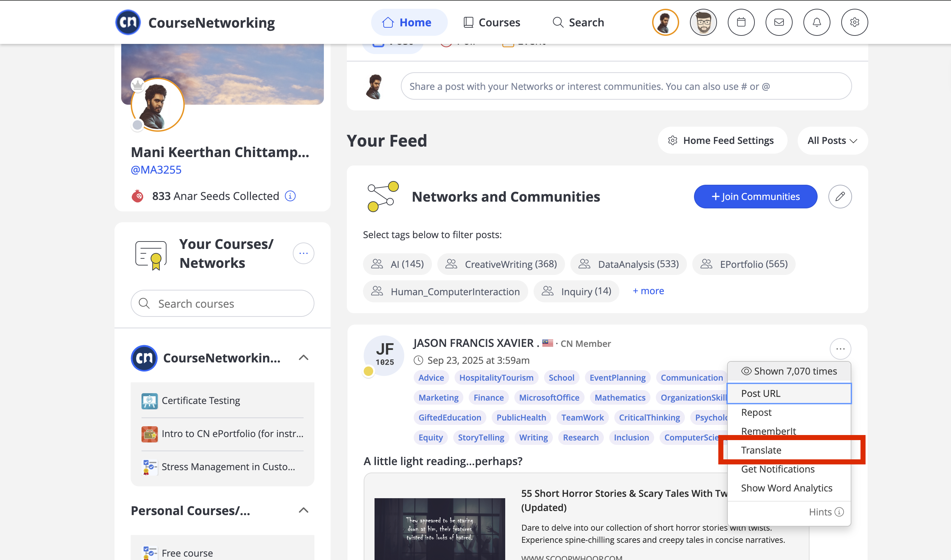Screen dimensions: 951x560
Task: Open the All Posts dropdown
Action: [x=832, y=141]
